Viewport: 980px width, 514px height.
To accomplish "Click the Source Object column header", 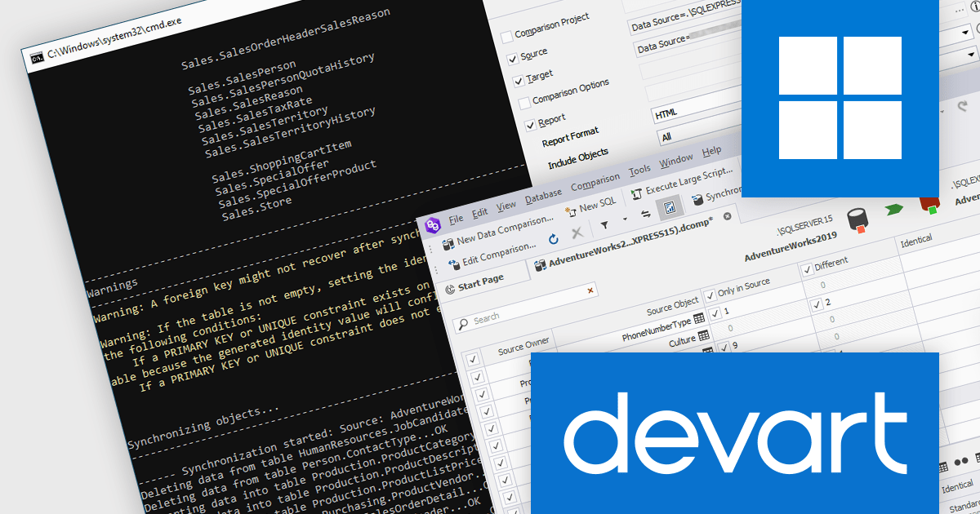I will [673, 306].
